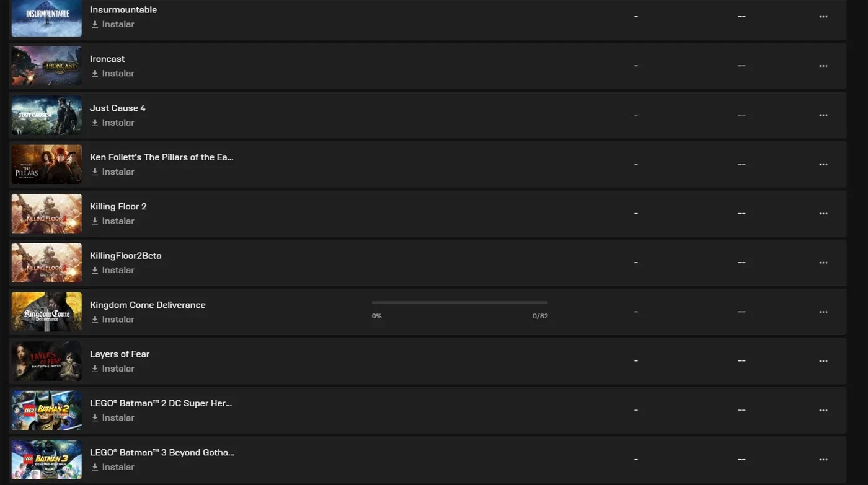
Task: Open options menu for KillingFloor2Beta
Action: [823, 263]
